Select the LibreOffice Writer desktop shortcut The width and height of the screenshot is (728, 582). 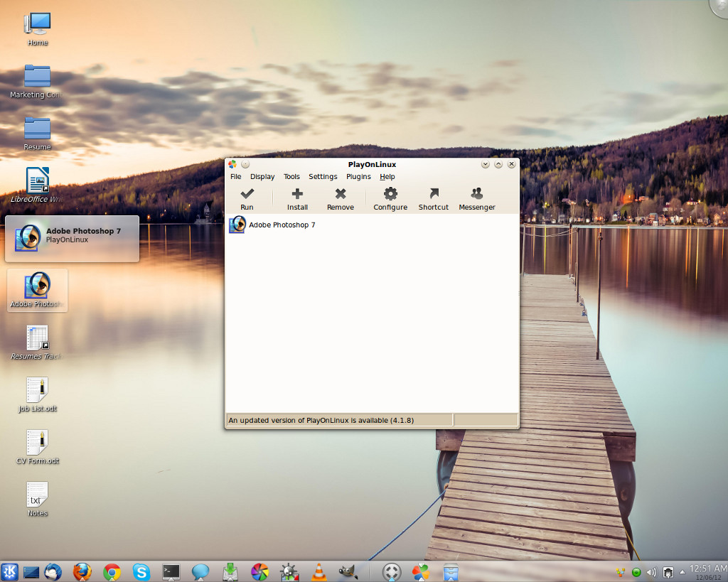pyautogui.click(x=37, y=185)
